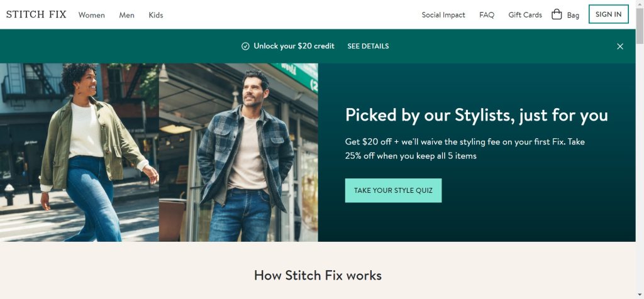Click the woman in green jacket photo
This screenshot has width=644, height=299.
(x=79, y=152)
